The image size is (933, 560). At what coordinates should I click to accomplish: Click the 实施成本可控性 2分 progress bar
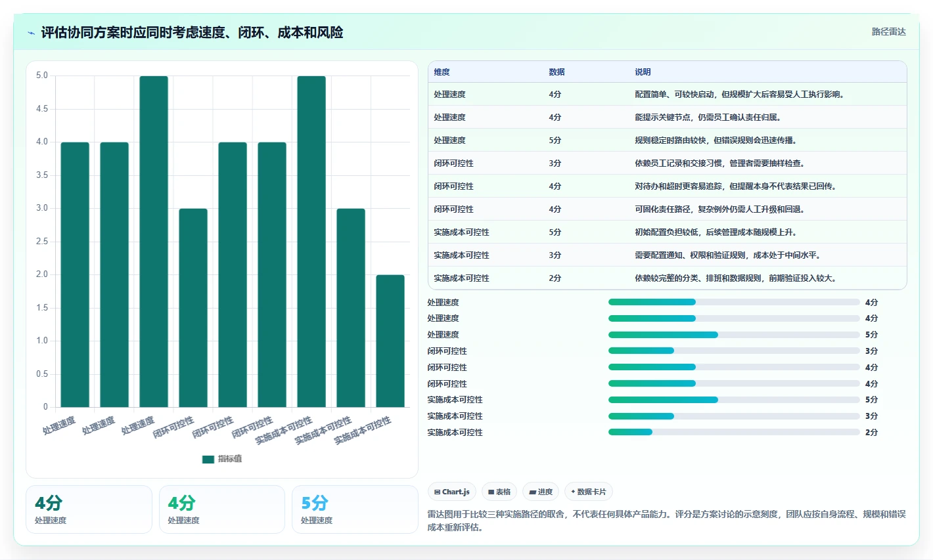pyautogui.click(x=734, y=432)
